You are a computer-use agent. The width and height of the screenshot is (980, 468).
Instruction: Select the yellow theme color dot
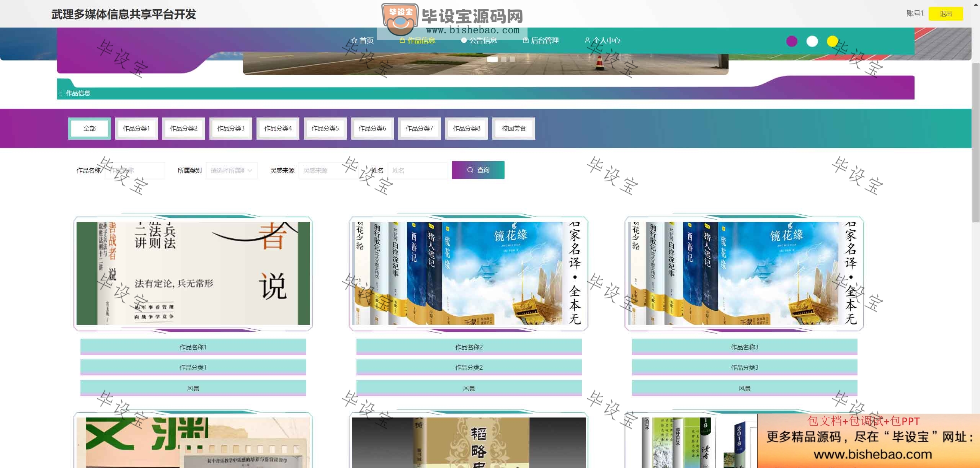point(832,41)
